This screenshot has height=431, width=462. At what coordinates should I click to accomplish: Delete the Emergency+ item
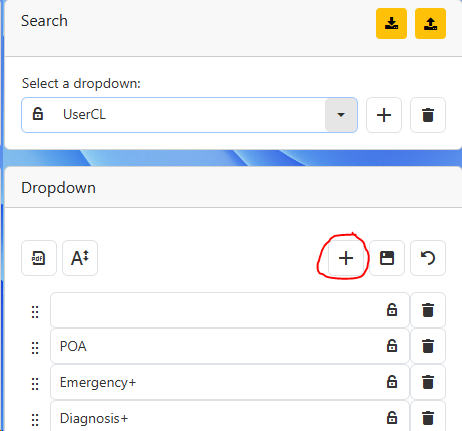(428, 382)
